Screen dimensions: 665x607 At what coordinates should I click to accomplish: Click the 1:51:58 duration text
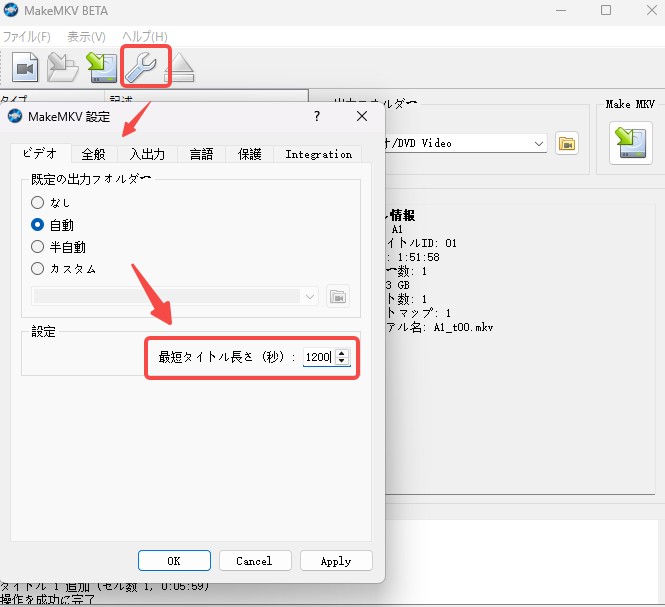pyautogui.click(x=418, y=257)
